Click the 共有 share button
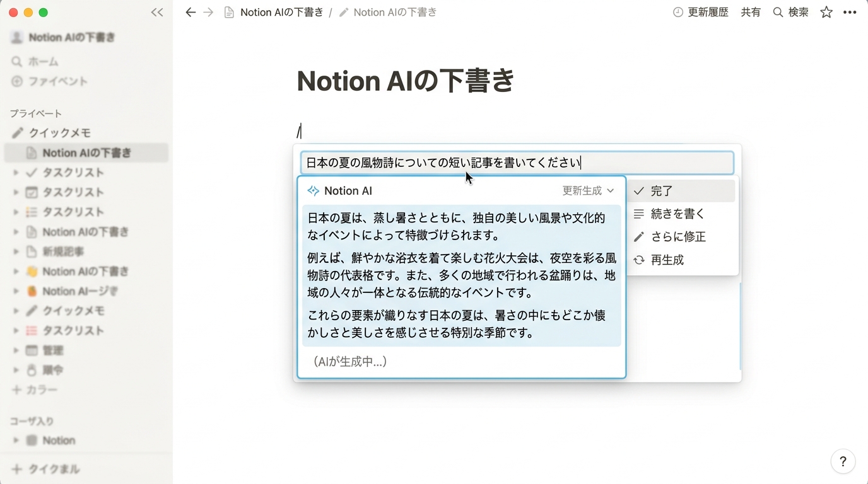Screen dimensions: 868x484 (x=751, y=13)
